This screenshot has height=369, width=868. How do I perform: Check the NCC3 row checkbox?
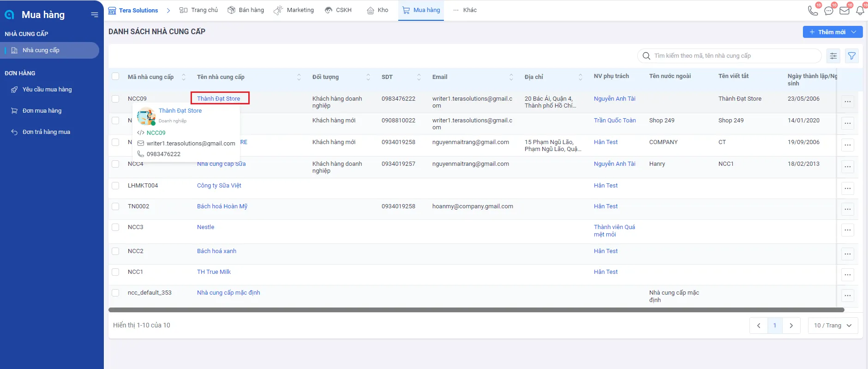click(115, 227)
